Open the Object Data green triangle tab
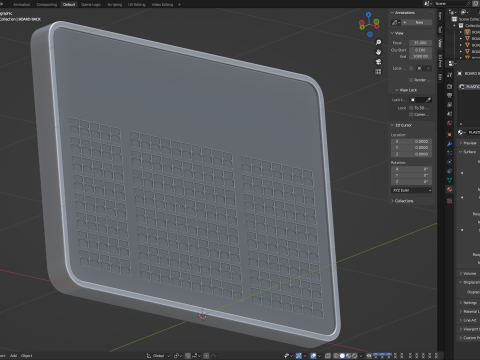This screenshot has width=480, height=360. (x=450, y=180)
